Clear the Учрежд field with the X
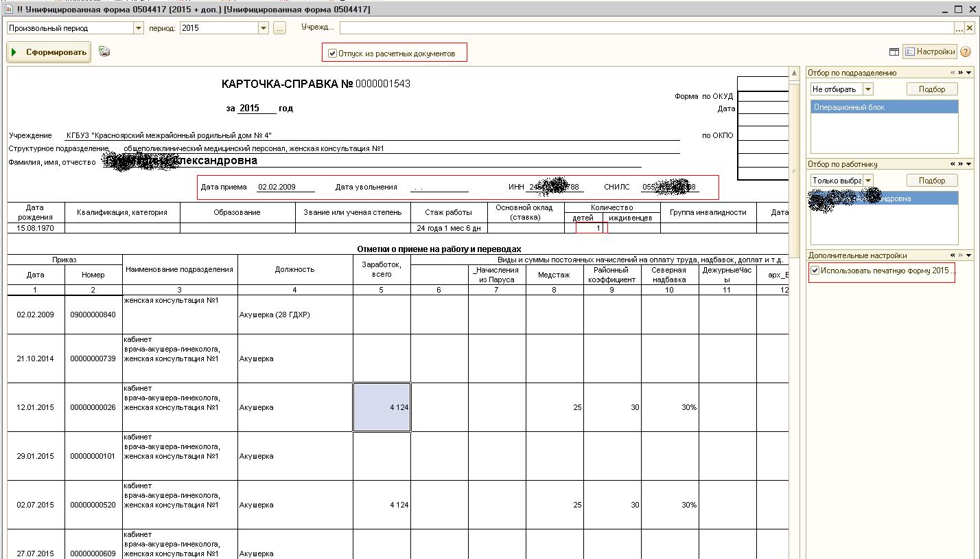 [970, 28]
